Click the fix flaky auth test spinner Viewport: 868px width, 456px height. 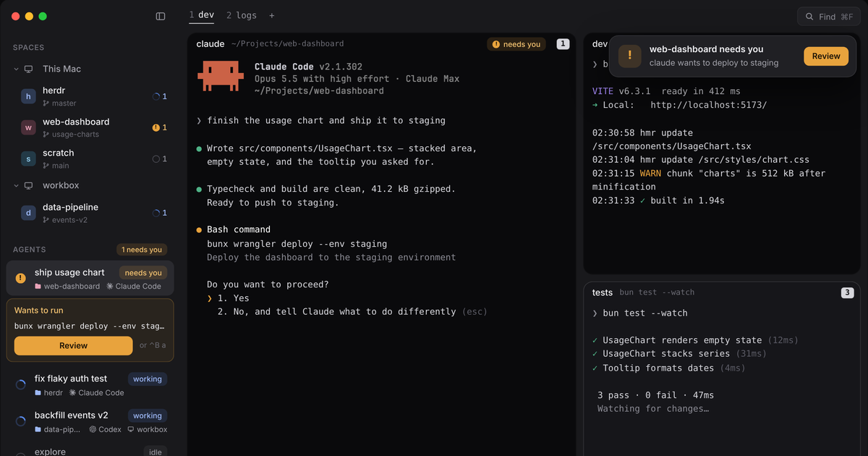click(20, 385)
